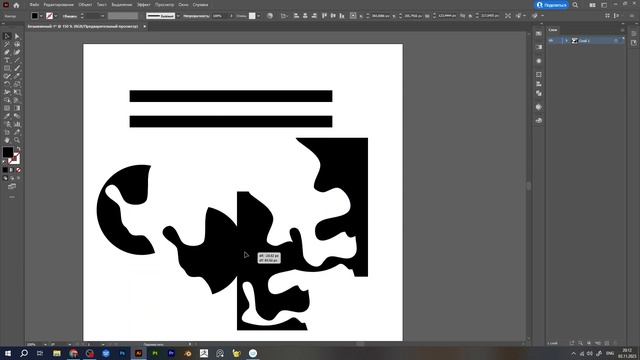Select the Paintbrush tool
Screen dimensions: 640x360
click(17, 68)
